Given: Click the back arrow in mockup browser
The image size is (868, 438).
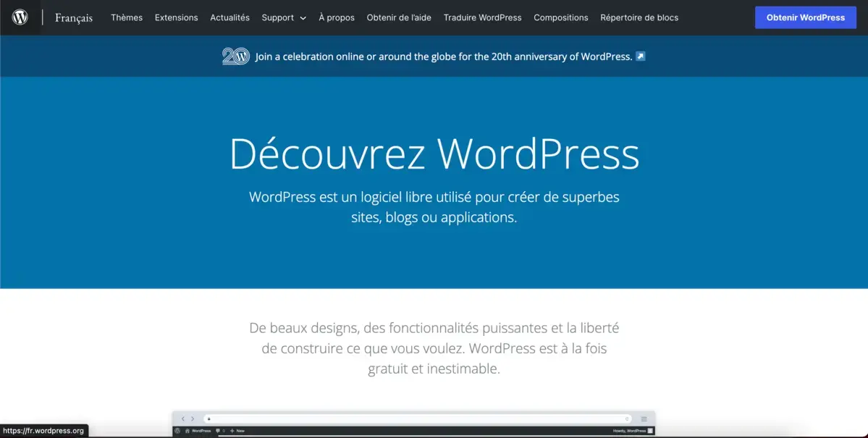Looking at the screenshot, I should [x=182, y=418].
